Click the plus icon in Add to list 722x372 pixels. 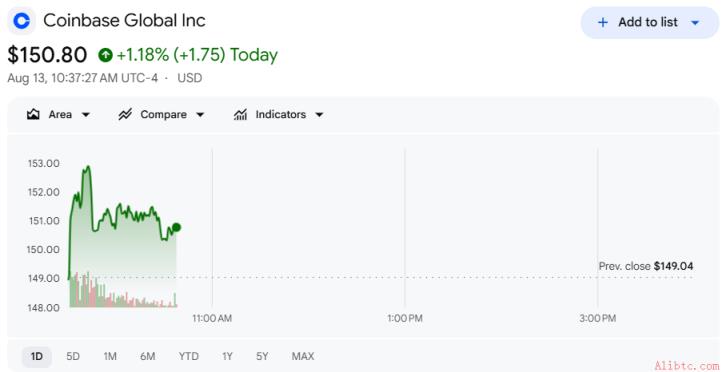point(602,23)
